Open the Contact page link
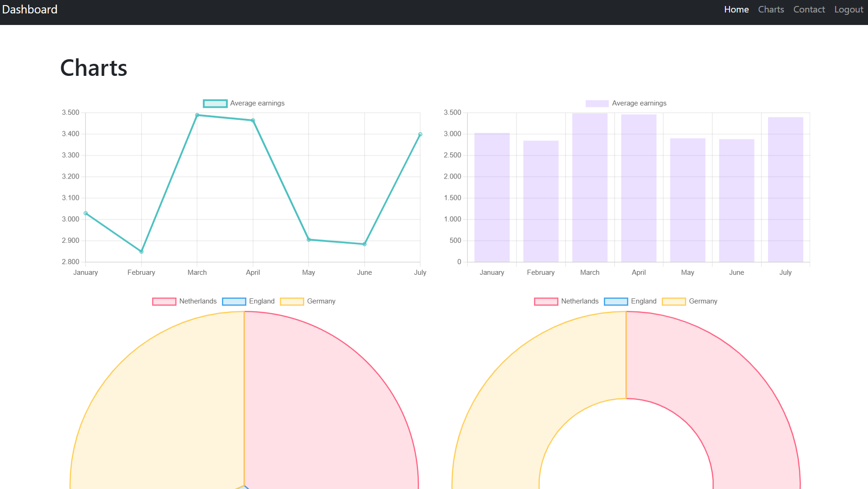Image resolution: width=868 pixels, height=489 pixels. point(809,10)
